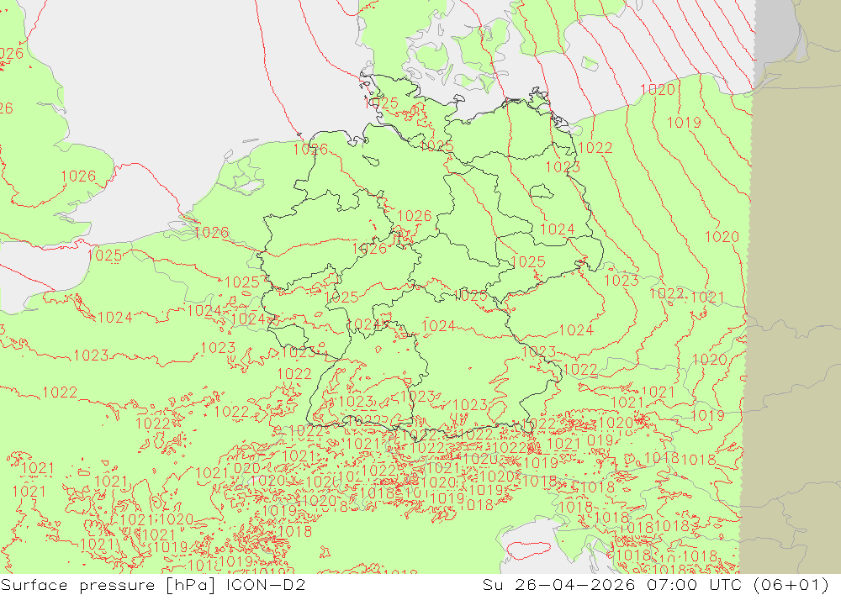Click the 1026 isobar label over southern England
This screenshot has height=616, width=841.
78,176
